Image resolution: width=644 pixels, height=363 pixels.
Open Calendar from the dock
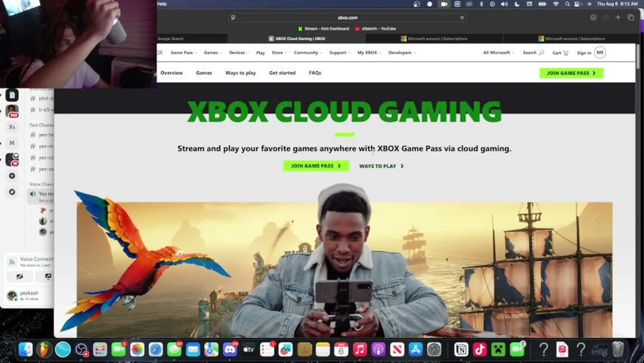coord(341,349)
